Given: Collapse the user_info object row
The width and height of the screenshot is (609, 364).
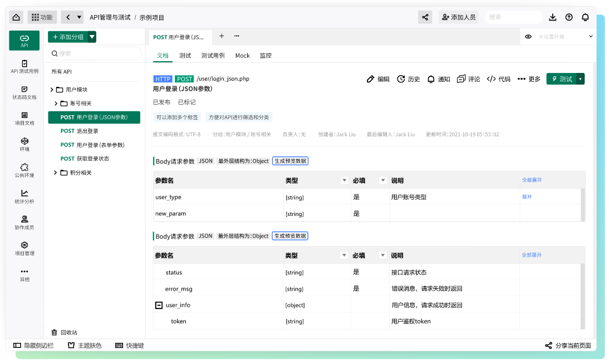Looking at the screenshot, I should click(x=159, y=305).
